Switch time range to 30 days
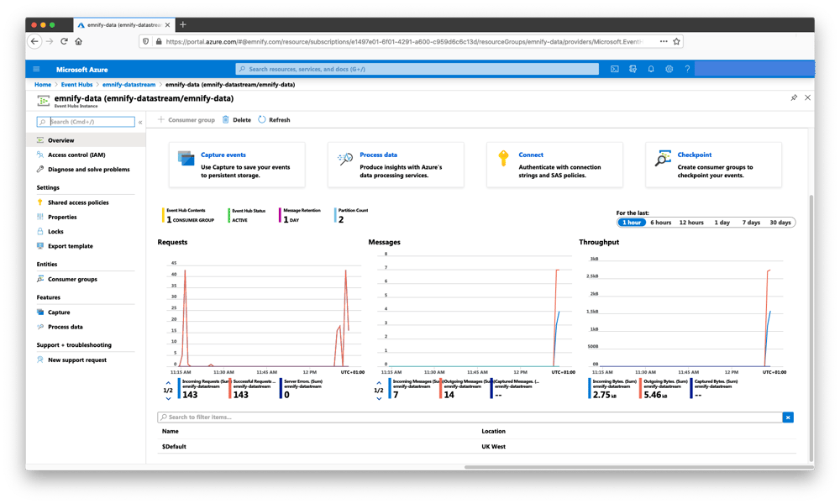Image resolution: width=840 pixels, height=504 pixels. [x=780, y=223]
